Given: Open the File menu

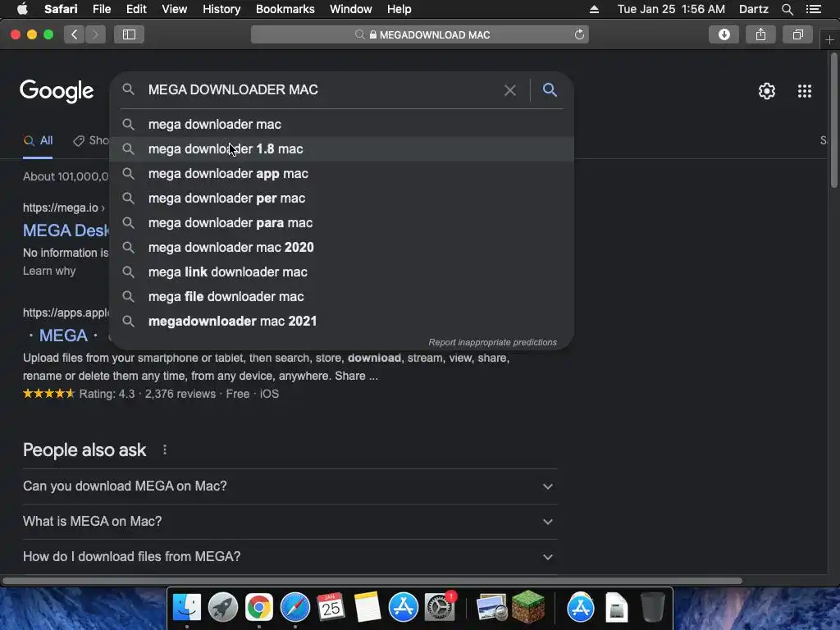Looking at the screenshot, I should click(101, 9).
